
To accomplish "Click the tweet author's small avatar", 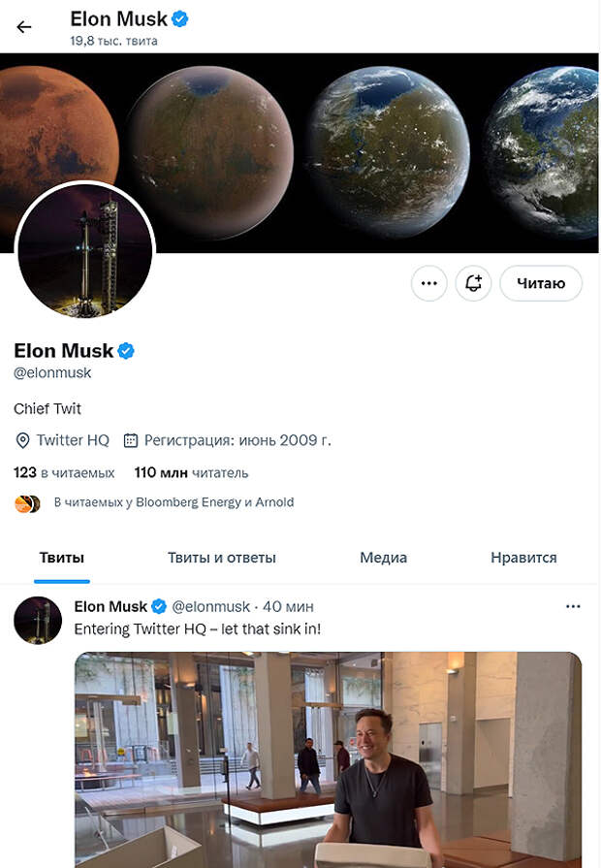I will (38, 620).
